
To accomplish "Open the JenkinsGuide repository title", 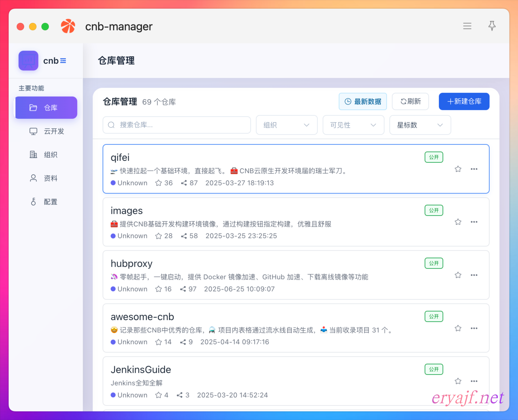I will pos(141,370).
